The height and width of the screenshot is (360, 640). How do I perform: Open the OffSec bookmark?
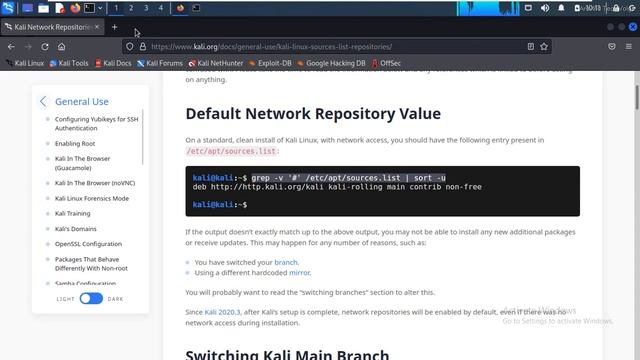386,63
